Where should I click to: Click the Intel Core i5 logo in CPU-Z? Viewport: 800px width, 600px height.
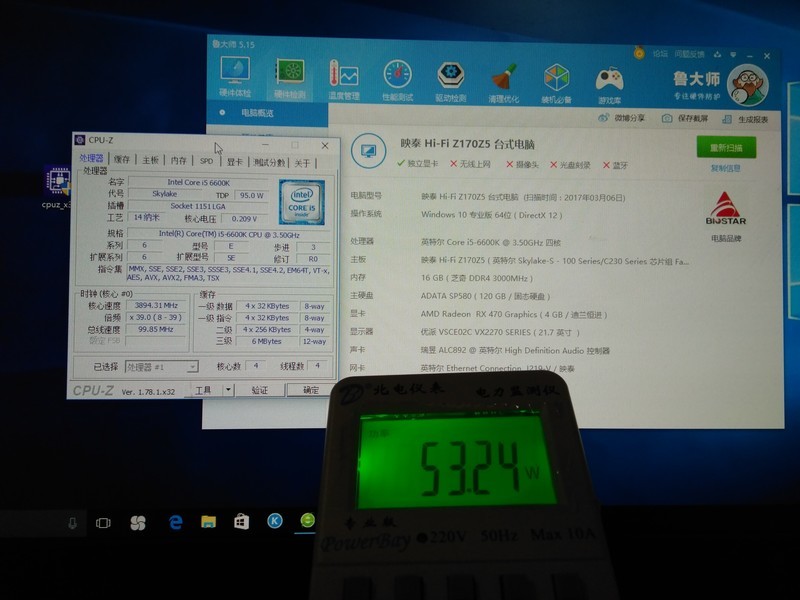point(302,203)
